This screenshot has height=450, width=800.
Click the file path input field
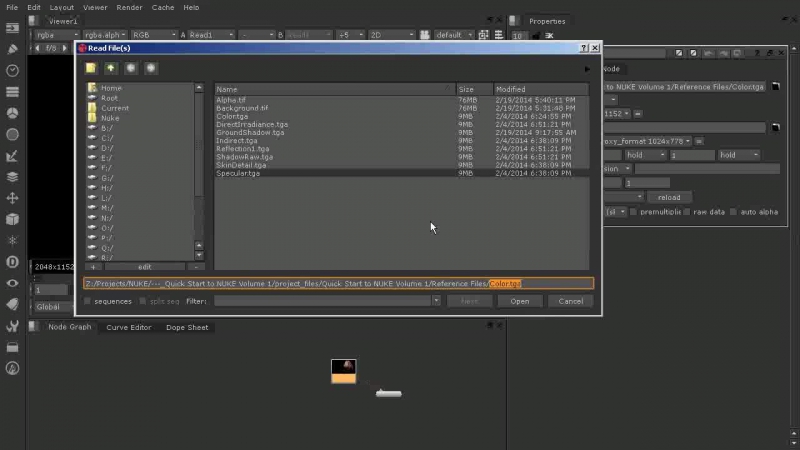coord(338,284)
